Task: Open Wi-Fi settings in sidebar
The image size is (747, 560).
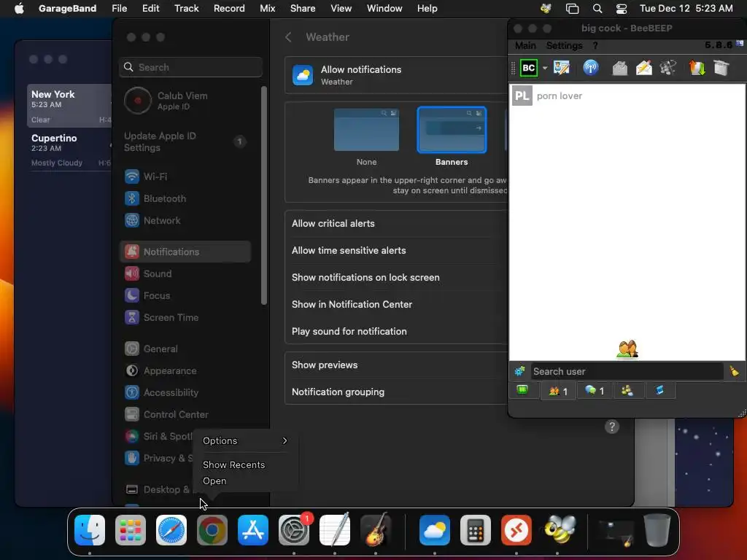Action: [x=186, y=176]
